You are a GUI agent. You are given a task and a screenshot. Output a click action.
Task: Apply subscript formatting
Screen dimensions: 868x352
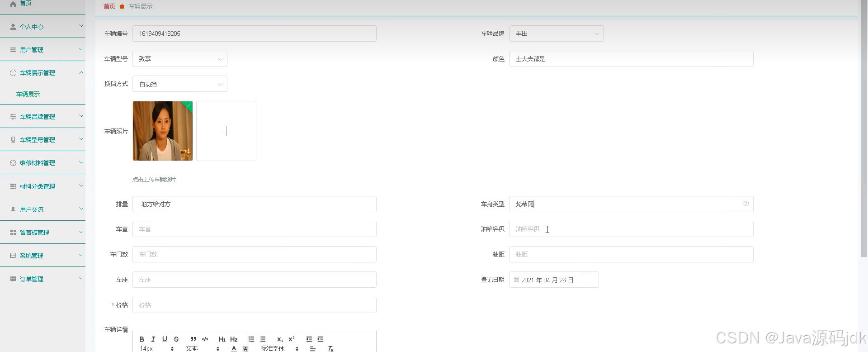tap(280, 339)
